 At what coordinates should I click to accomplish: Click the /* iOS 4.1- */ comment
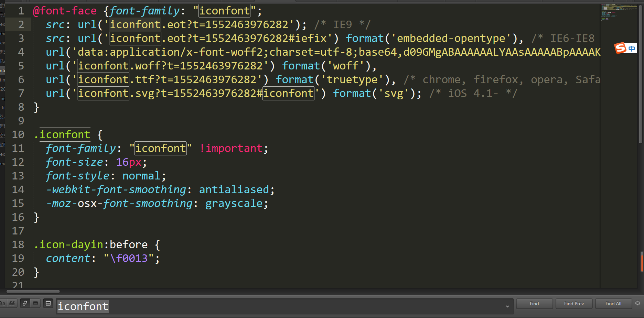[x=473, y=94]
